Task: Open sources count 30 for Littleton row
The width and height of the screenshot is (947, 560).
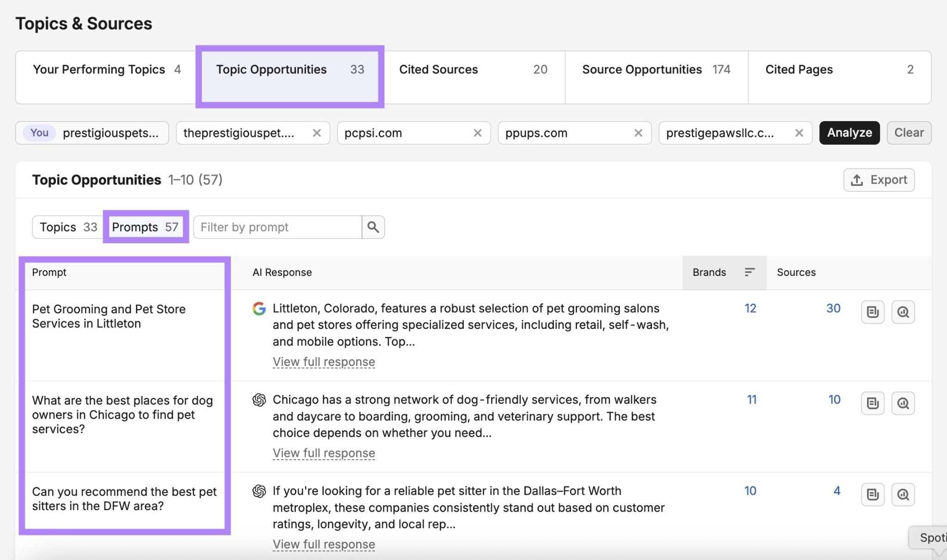Action: pos(833,309)
